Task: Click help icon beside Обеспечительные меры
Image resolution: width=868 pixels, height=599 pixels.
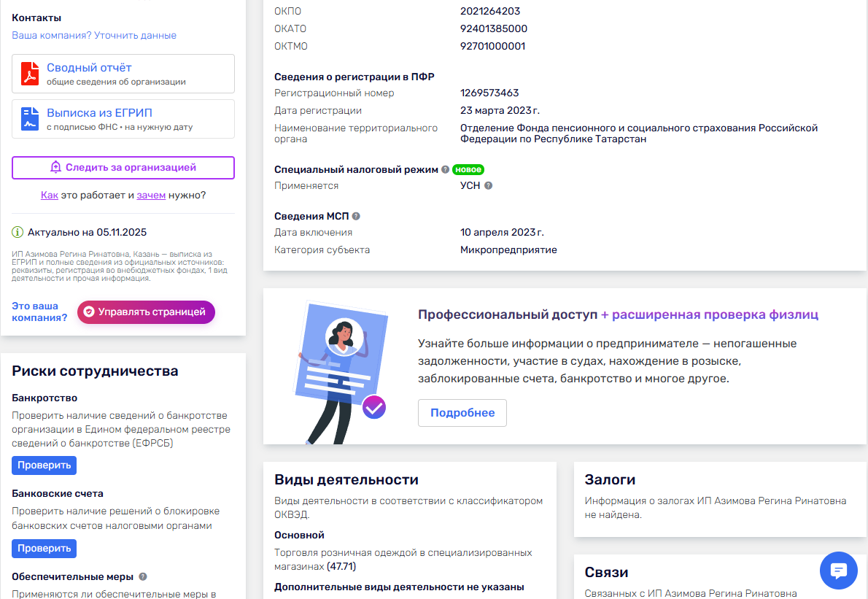Action: click(143, 576)
